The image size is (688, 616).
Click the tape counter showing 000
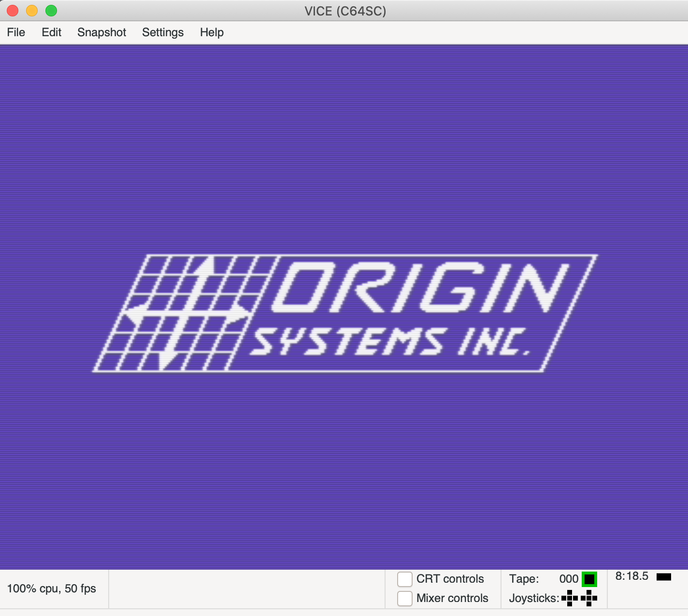568,579
